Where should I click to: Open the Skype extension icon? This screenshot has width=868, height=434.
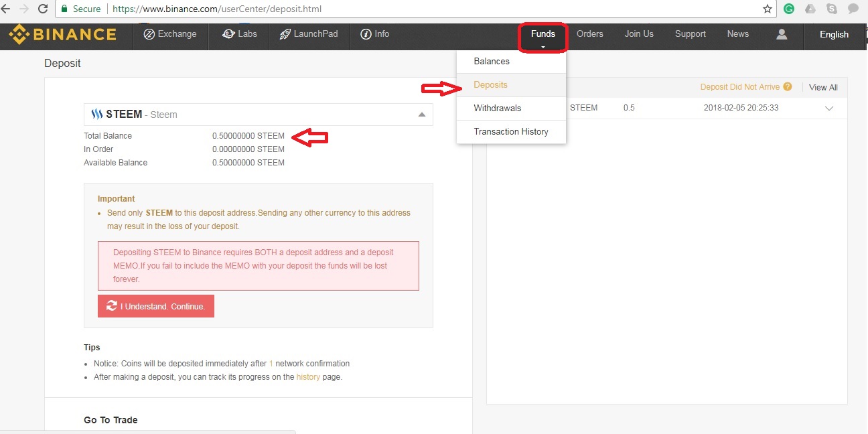pyautogui.click(x=832, y=9)
